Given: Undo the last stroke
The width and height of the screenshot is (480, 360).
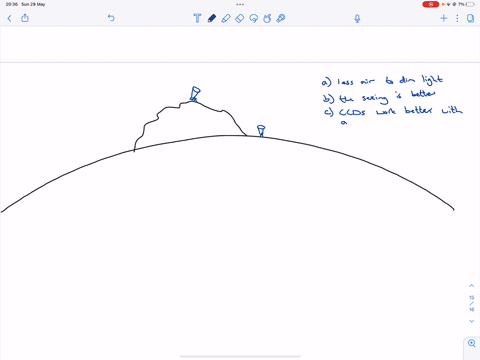Looking at the screenshot, I should [111, 18].
